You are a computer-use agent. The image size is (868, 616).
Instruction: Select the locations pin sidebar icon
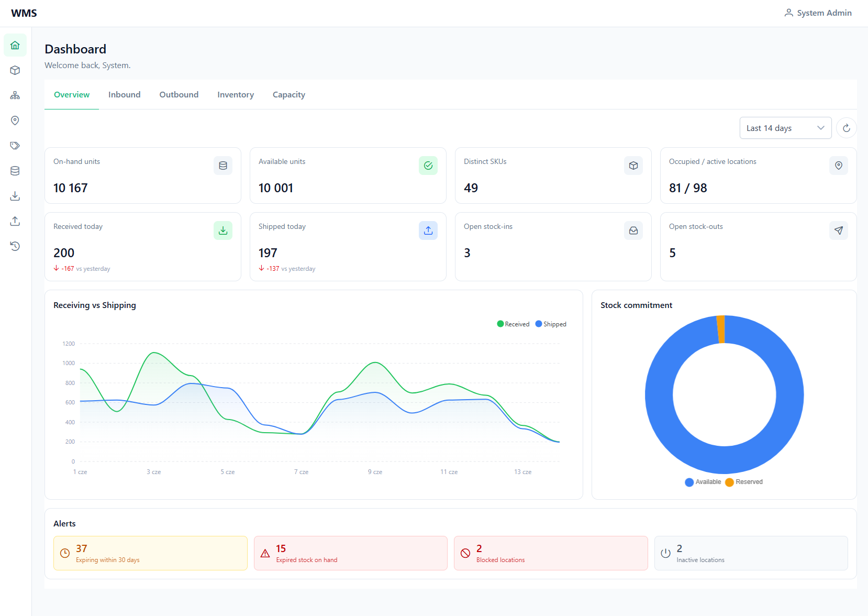click(x=15, y=120)
